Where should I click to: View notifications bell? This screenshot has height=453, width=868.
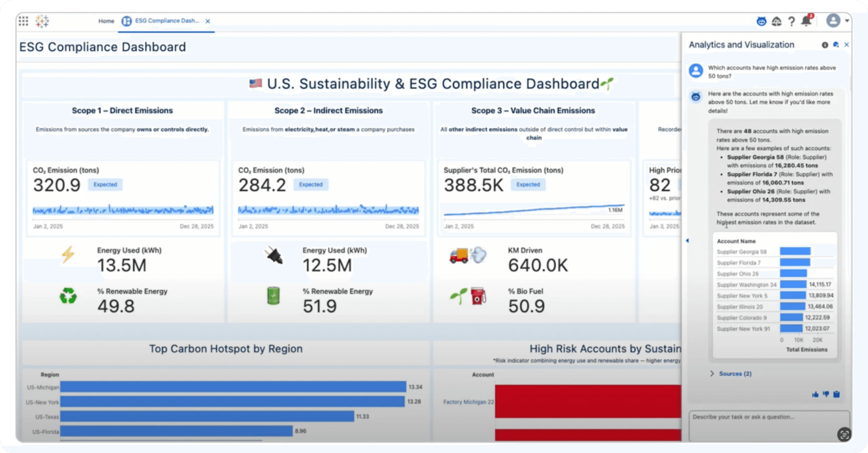pyautogui.click(x=806, y=21)
